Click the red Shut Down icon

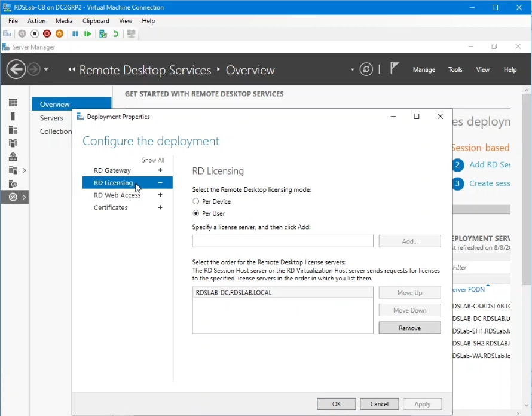pyautogui.click(x=47, y=33)
